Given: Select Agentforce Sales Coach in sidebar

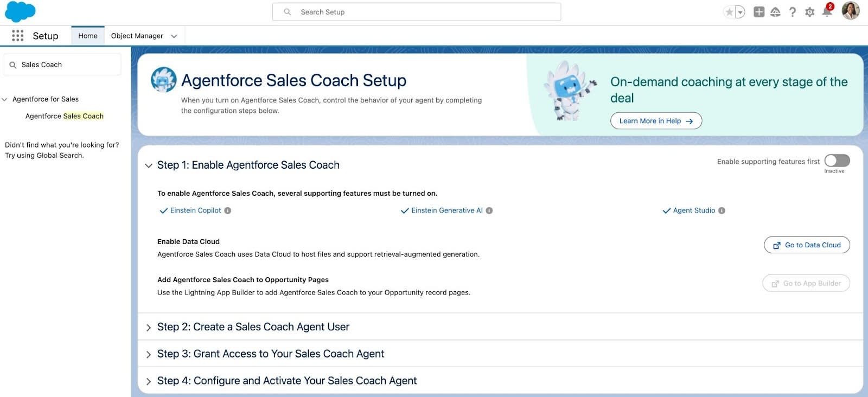Looking at the screenshot, I should (65, 116).
